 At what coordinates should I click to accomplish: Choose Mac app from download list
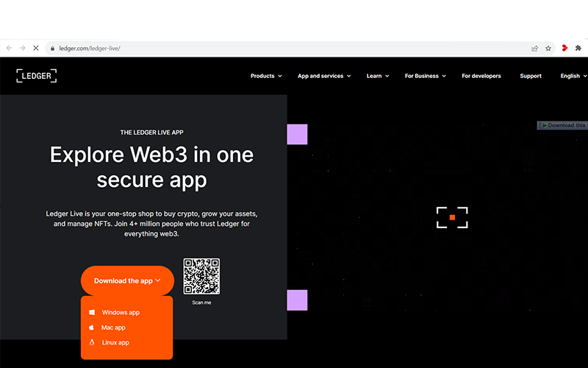click(113, 328)
